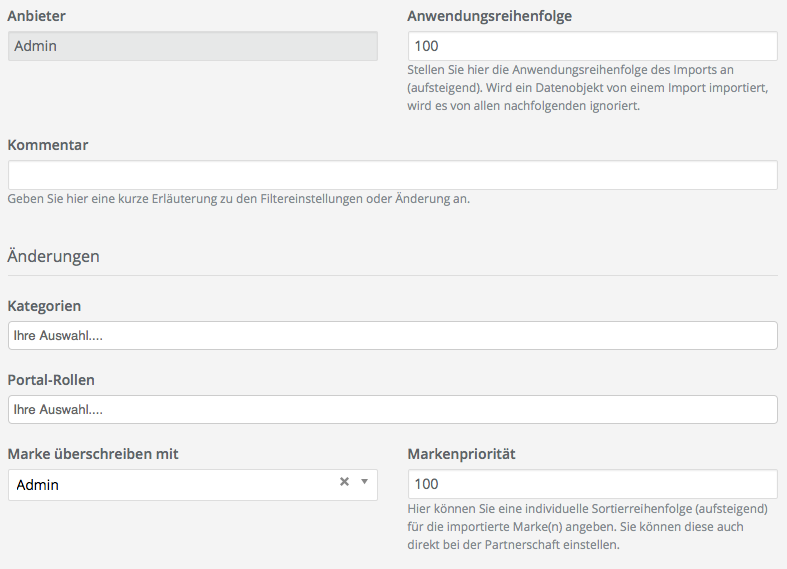
Task: Click the Änderungen section heading
Action: (x=54, y=256)
